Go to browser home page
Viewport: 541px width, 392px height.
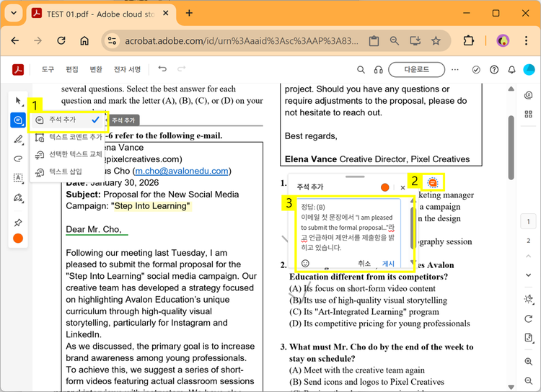[84, 40]
